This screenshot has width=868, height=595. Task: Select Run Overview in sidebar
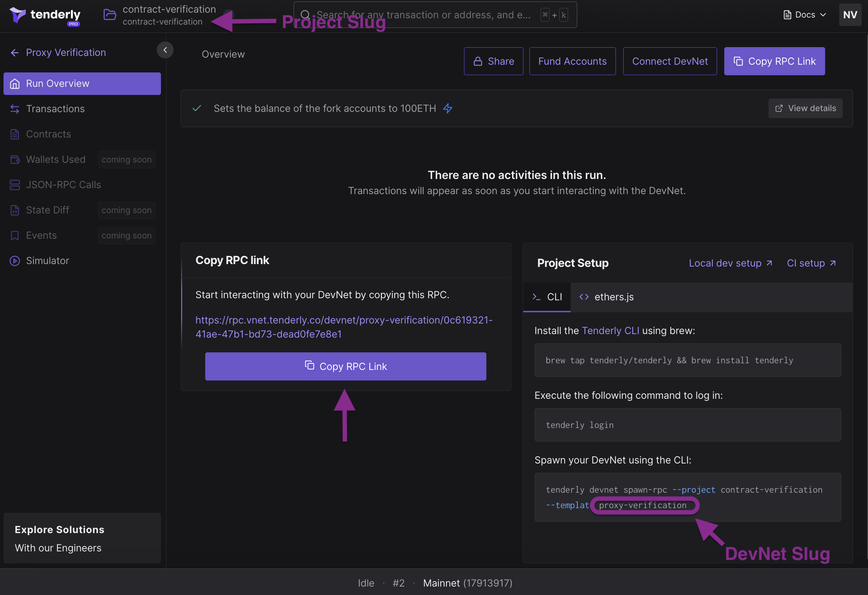tap(82, 84)
